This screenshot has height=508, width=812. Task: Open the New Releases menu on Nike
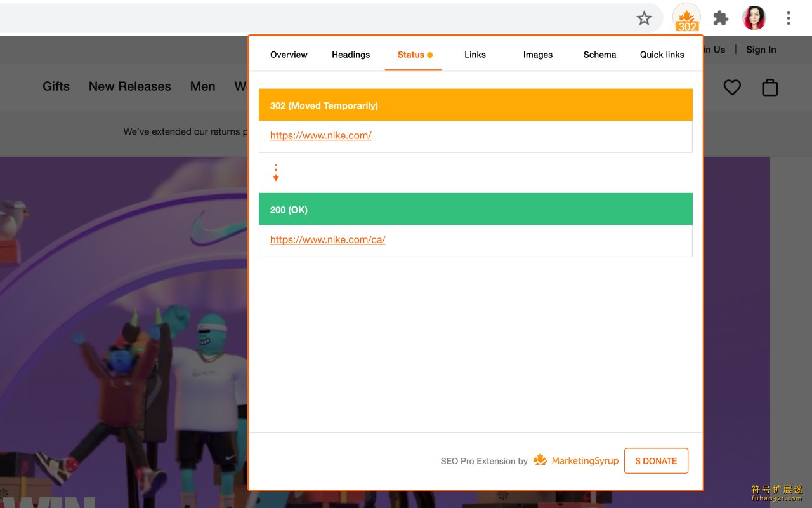click(130, 86)
